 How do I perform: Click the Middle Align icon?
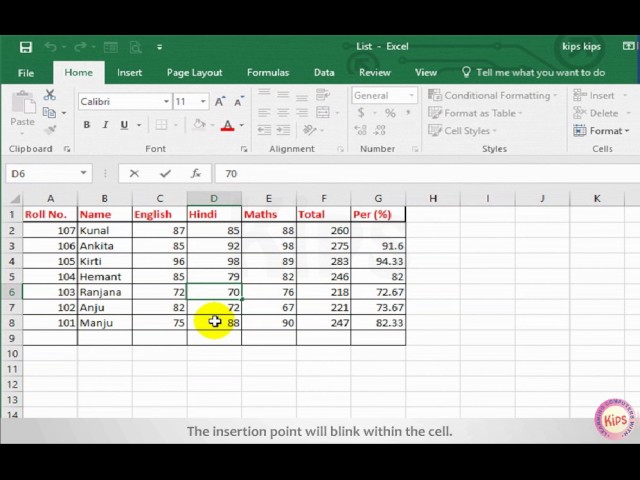283,95
